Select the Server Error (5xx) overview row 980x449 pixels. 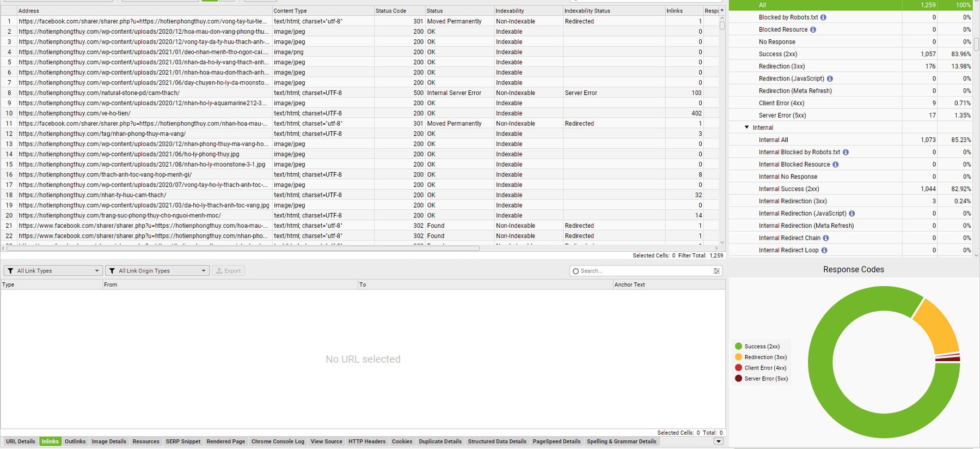(850, 116)
